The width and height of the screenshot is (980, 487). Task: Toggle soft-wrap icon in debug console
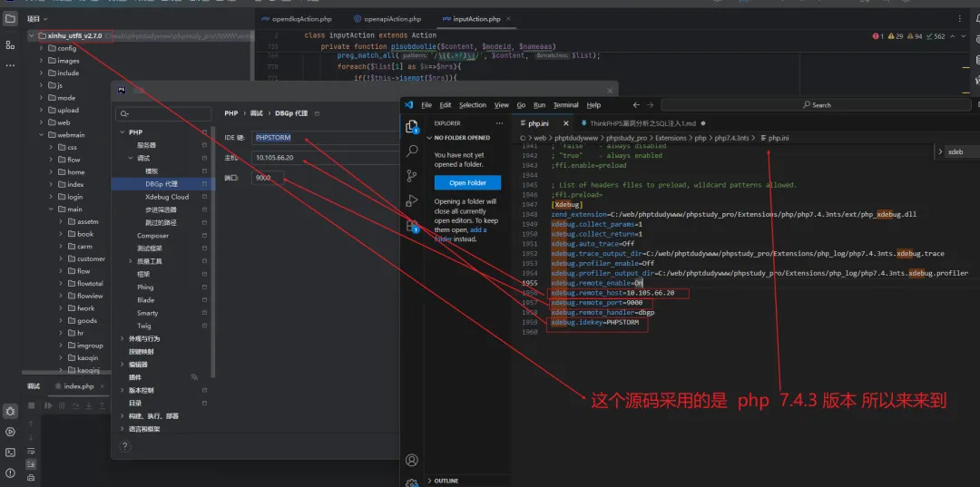[x=31, y=451]
